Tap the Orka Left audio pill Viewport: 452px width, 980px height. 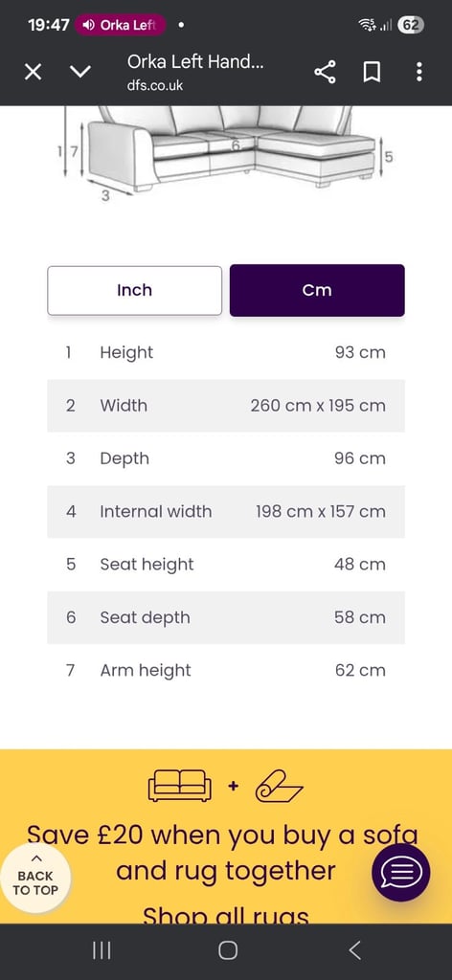pos(120,25)
